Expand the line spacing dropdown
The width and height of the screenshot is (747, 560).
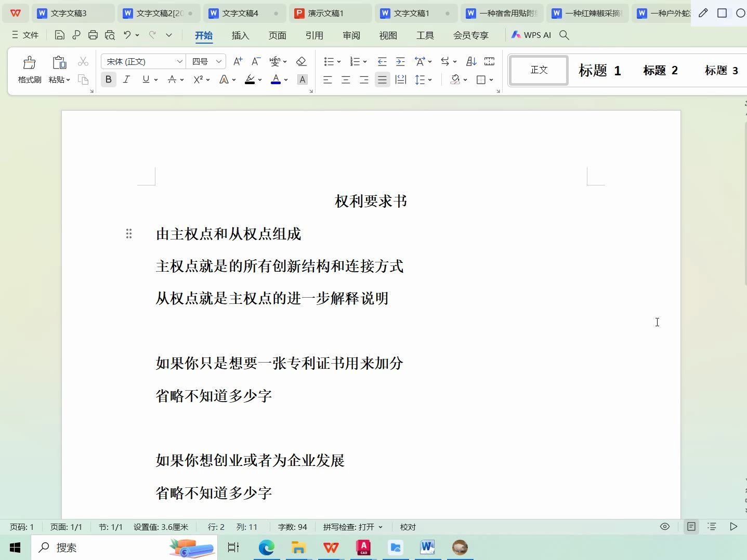430,80
